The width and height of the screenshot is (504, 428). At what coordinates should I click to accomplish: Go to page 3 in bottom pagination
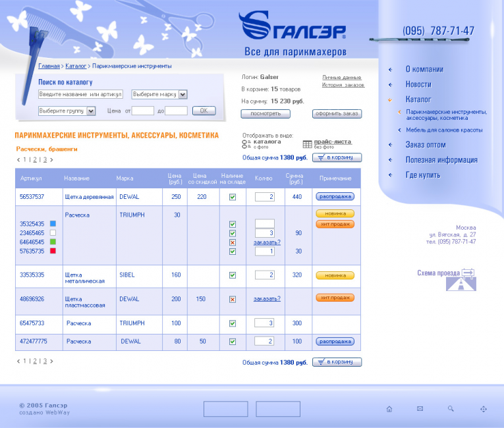45,361
